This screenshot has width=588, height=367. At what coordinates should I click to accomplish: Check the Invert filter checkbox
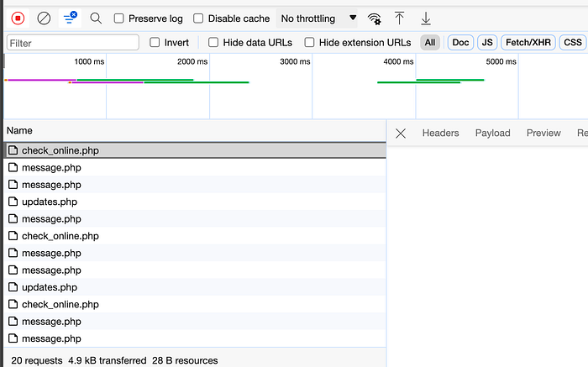(155, 42)
